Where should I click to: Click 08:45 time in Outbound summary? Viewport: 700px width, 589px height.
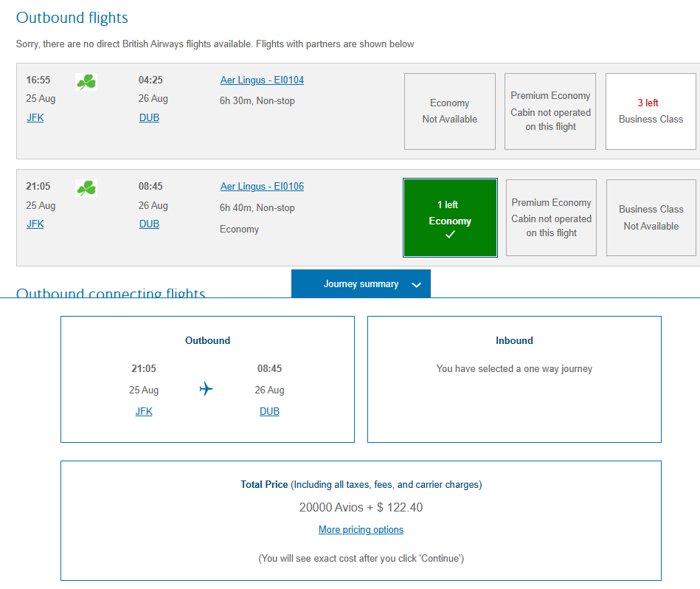pos(270,368)
